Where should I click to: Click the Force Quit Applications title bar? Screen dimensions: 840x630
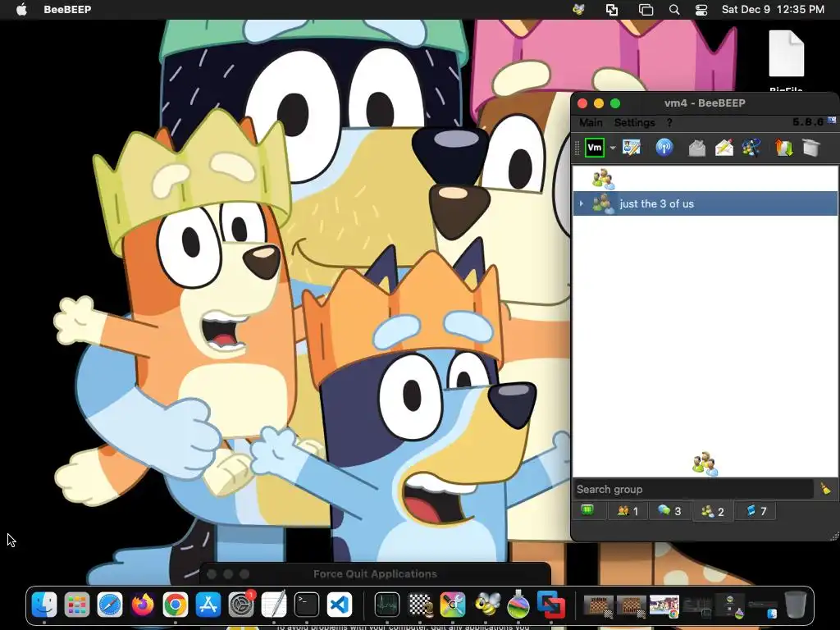point(375,573)
